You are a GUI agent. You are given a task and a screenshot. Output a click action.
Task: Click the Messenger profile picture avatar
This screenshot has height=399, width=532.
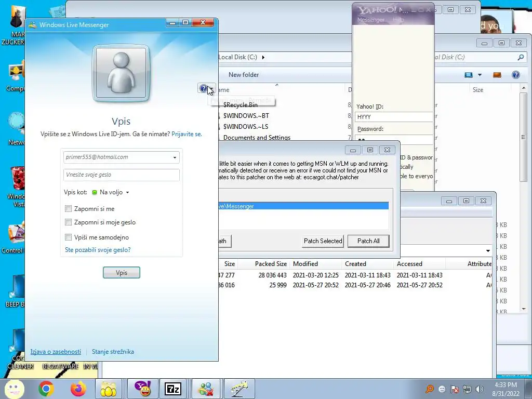[x=121, y=73]
